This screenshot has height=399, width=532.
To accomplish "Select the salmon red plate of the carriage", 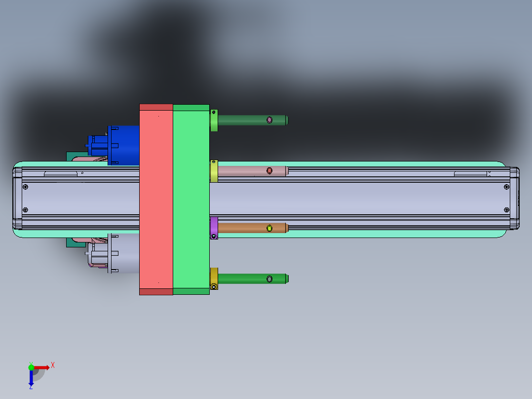I will tap(156, 199).
